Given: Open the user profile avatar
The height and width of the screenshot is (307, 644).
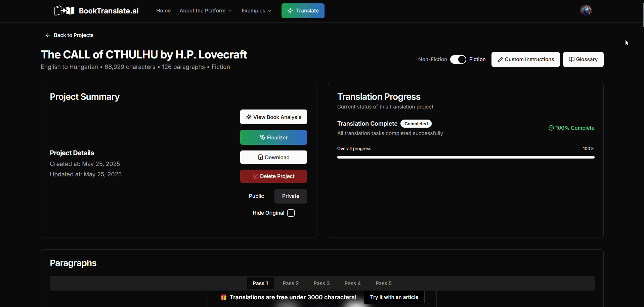Looking at the screenshot, I should pos(586,11).
